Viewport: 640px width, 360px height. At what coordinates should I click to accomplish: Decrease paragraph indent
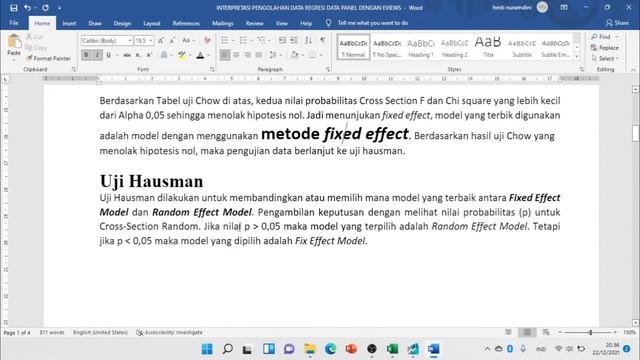click(x=282, y=40)
